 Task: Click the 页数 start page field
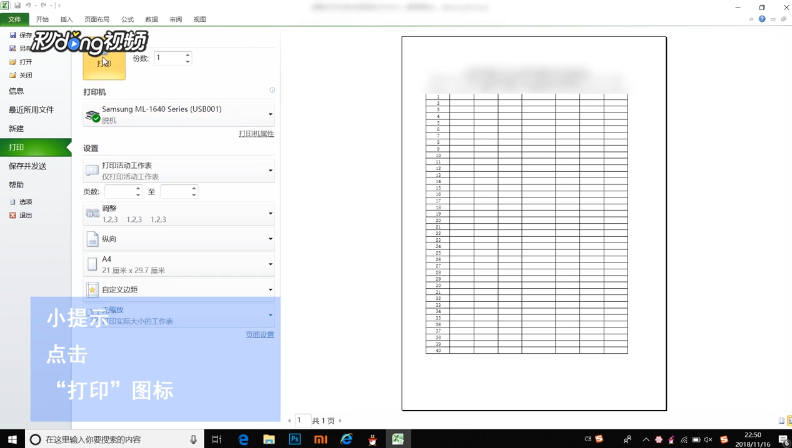click(119, 192)
